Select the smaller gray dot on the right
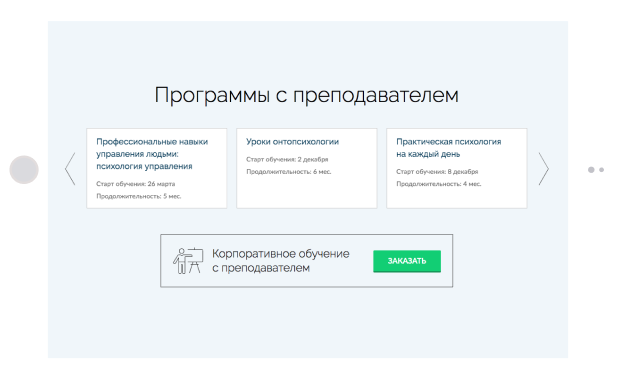The image size is (621, 380). [x=602, y=170]
